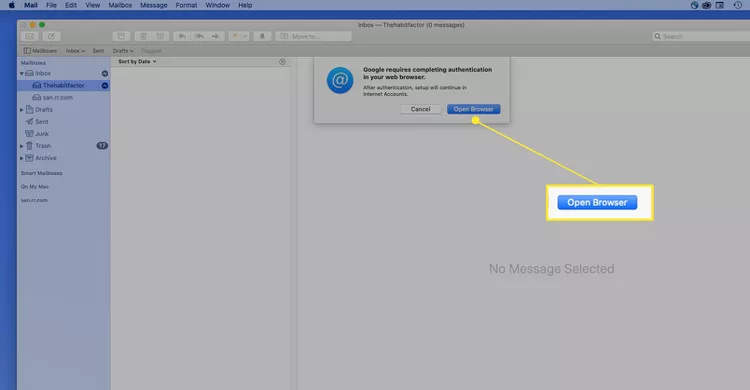This screenshot has width=750, height=390.
Task: Click the Junk bin icon in sidebar
Action: tap(30, 134)
